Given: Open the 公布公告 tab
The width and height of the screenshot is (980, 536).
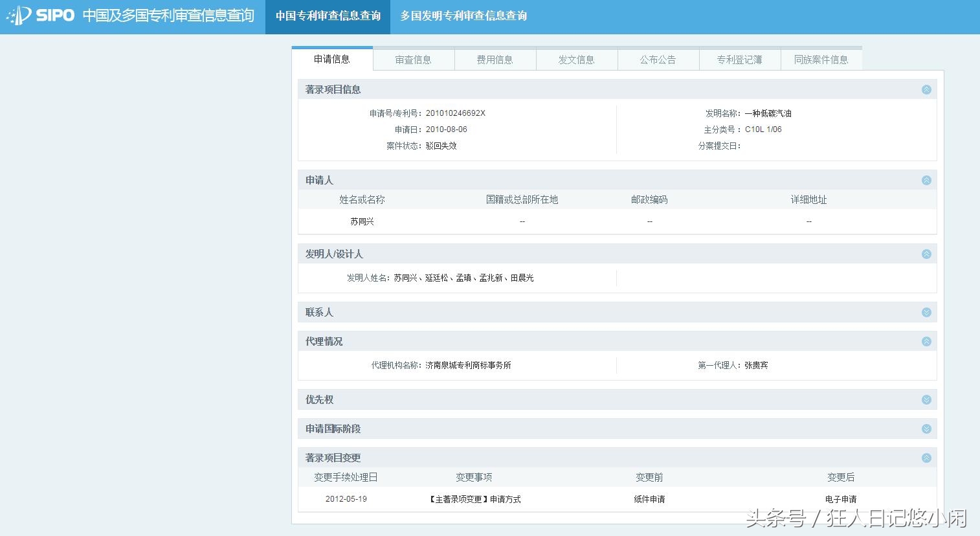Looking at the screenshot, I should point(658,59).
